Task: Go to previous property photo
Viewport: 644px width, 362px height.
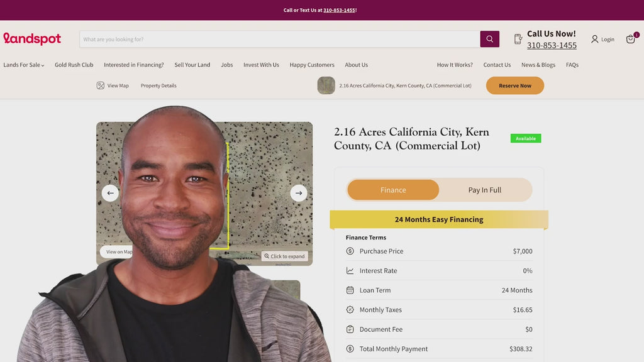Action: click(110, 193)
